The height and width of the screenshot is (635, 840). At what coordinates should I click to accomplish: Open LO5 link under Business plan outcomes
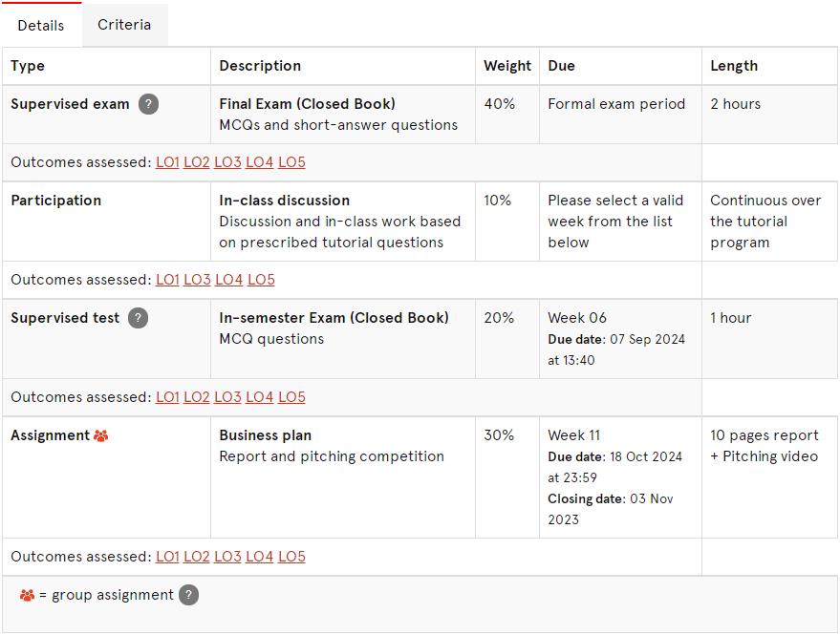coord(291,557)
